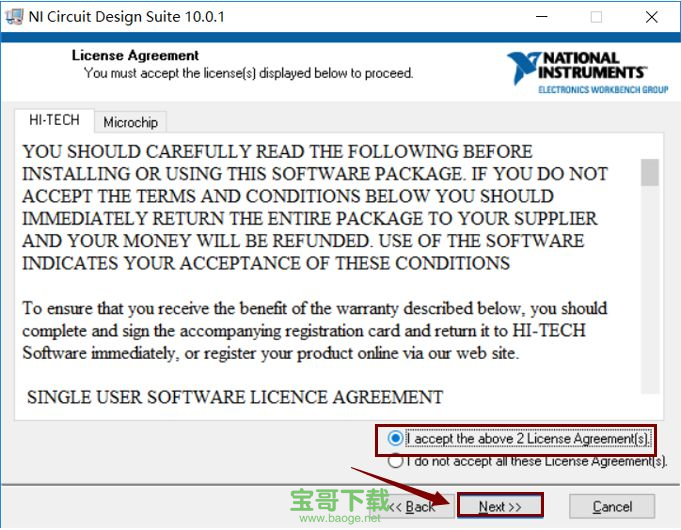This screenshot has width=681, height=530.
Task: Cancel the installation
Action: pos(612,506)
